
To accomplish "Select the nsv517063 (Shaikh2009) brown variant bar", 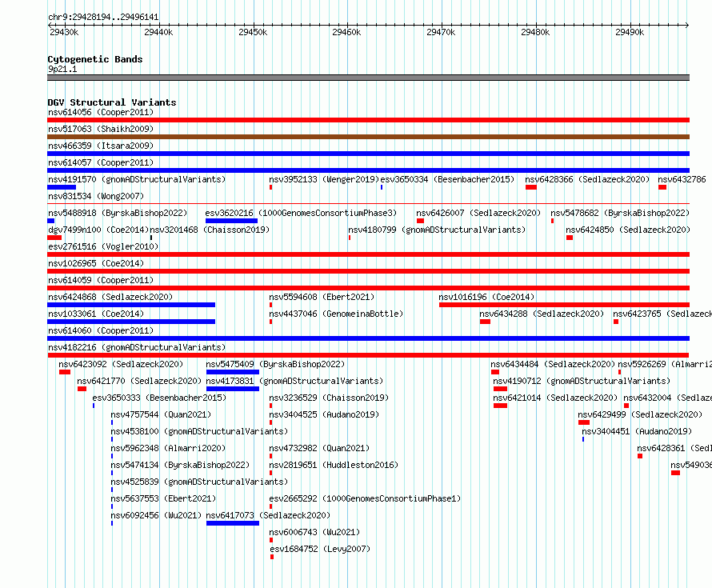I will tap(368, 137).
